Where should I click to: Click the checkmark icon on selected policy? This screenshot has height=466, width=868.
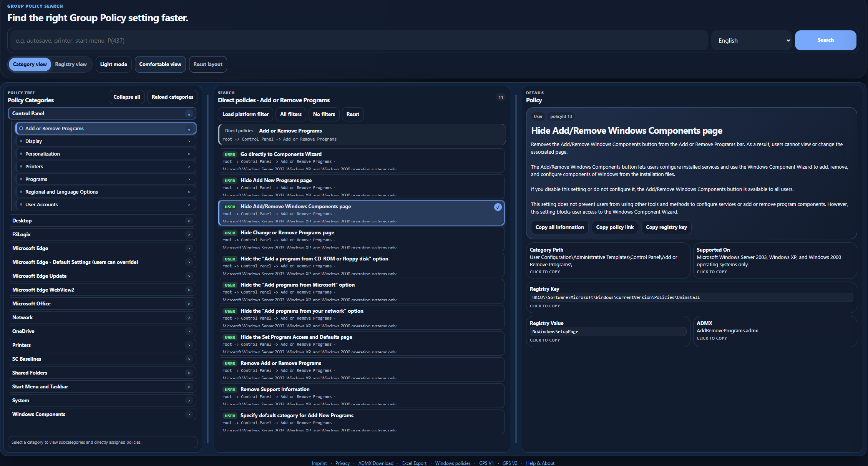pos(498,207)
